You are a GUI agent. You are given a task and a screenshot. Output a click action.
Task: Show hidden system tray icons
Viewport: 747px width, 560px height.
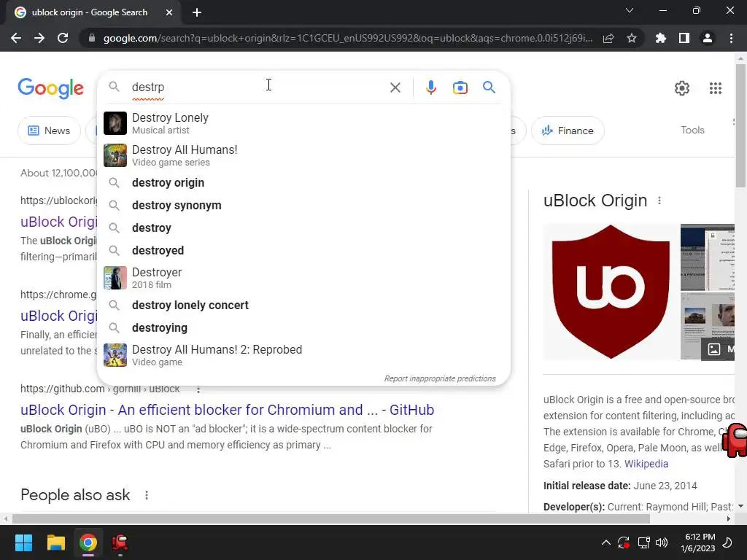point(605,542)
